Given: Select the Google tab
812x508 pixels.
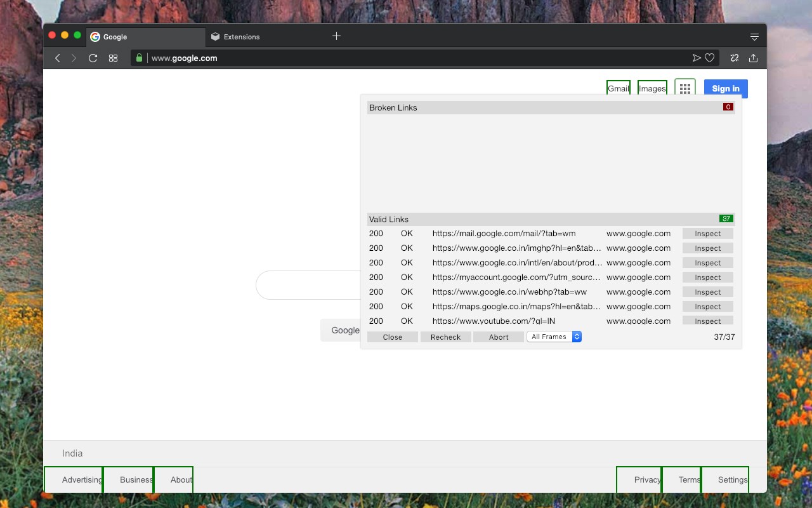Looking at the screenshot, I should (x=147, y=37).
